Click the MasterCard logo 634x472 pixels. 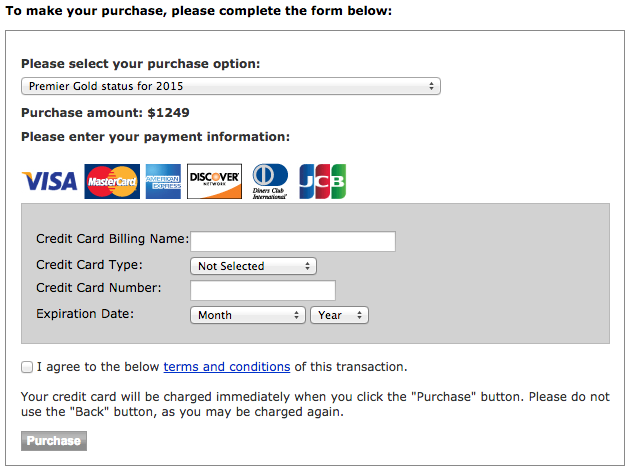(x=111, y=181)
